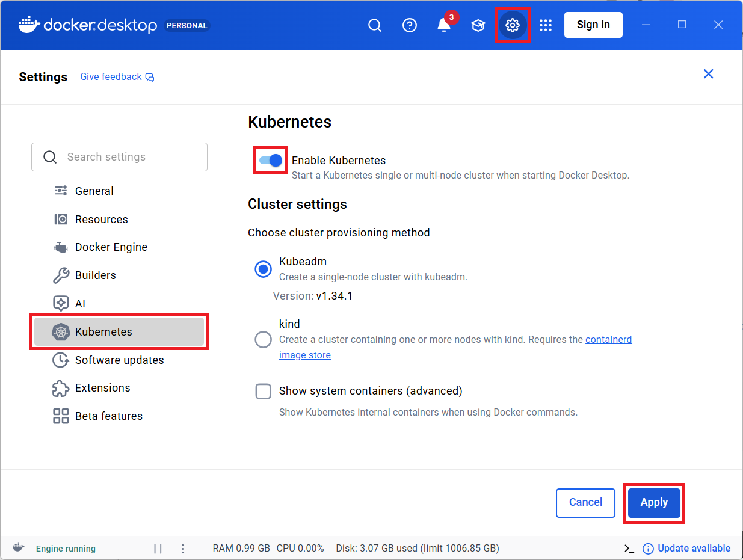Click the Cancel button

pyautogui.click(x=585, y=502)
